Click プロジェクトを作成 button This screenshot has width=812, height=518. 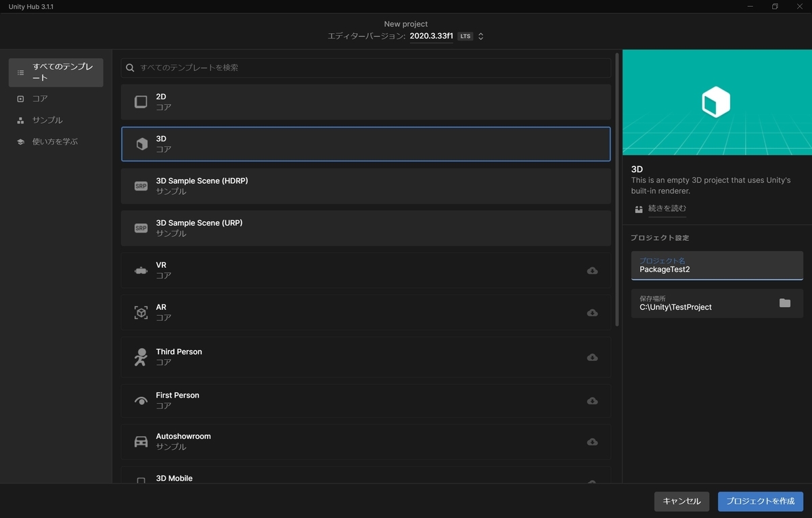[761, 501]
